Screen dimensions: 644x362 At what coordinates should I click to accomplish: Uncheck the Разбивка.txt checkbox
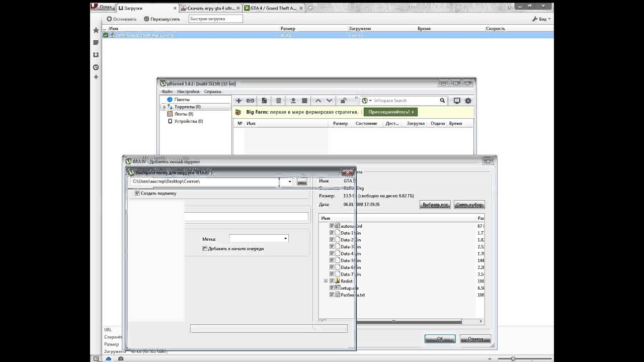[332, 295]
